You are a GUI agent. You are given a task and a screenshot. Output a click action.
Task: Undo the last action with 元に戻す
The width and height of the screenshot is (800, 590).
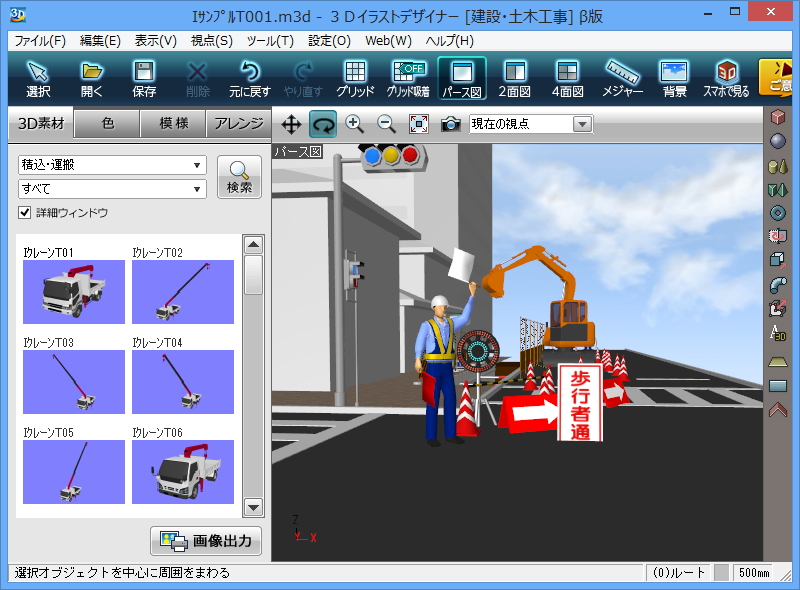pos(250,78)
